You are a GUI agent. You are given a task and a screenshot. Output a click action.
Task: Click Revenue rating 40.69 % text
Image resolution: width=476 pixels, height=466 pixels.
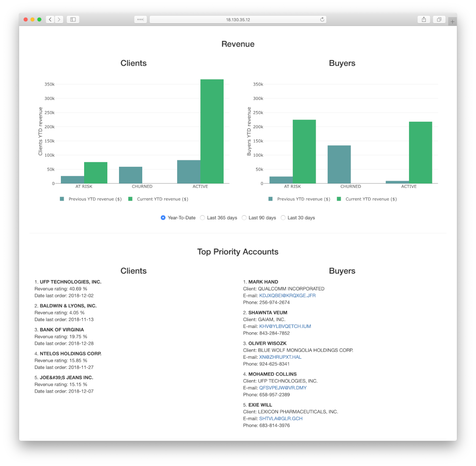click(61, 289)
